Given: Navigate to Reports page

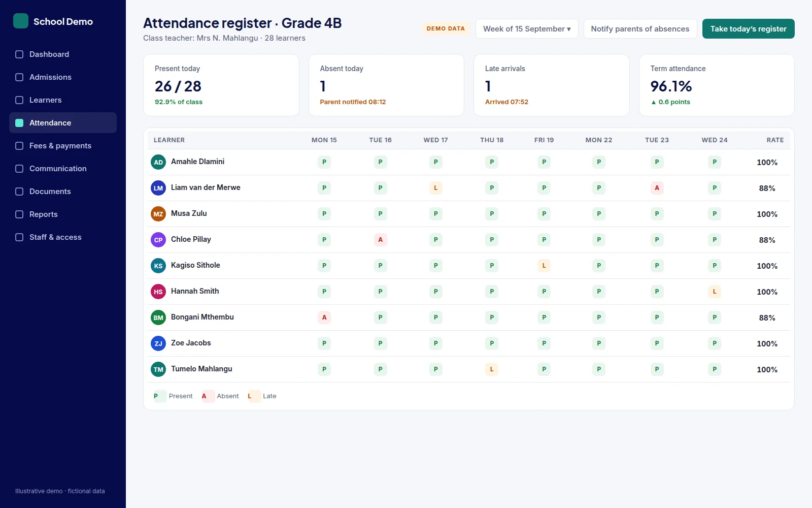Looking at the screenshot, I should click(x=63, y=214).
